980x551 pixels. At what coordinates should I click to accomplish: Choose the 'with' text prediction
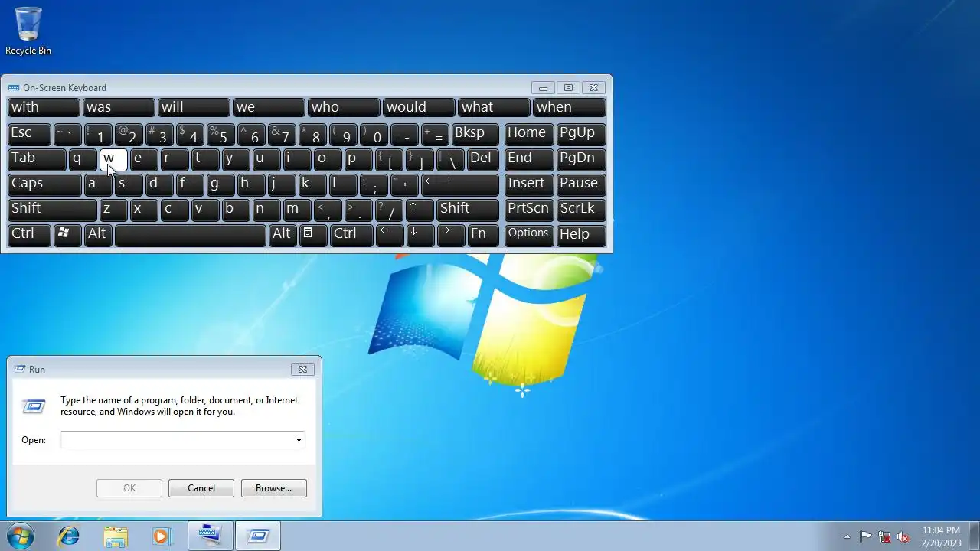(44, 108)
